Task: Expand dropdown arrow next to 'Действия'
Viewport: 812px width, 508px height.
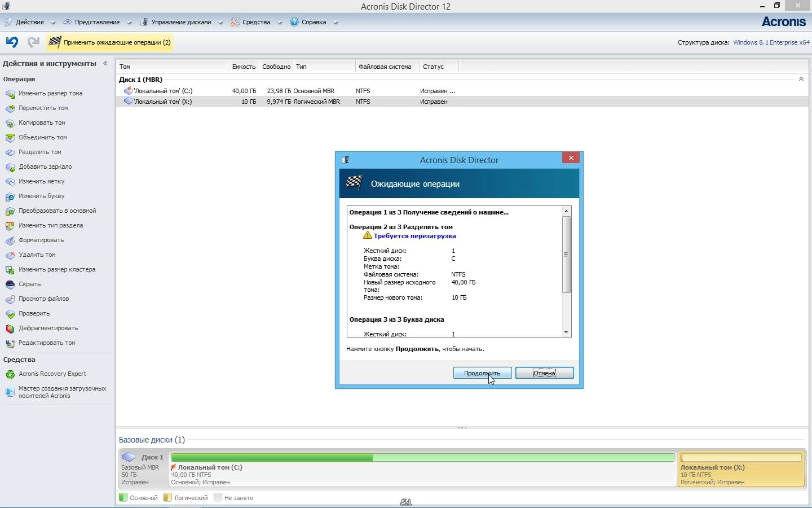Action: [52, 23]
